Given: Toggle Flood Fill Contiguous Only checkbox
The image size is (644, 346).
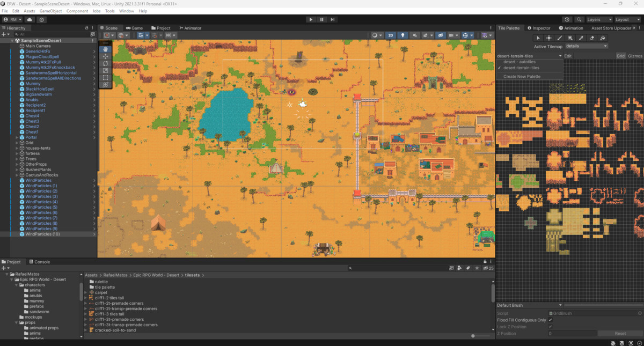Looking at the screenshot, I should pyautogui.click(x=550, y=320).
